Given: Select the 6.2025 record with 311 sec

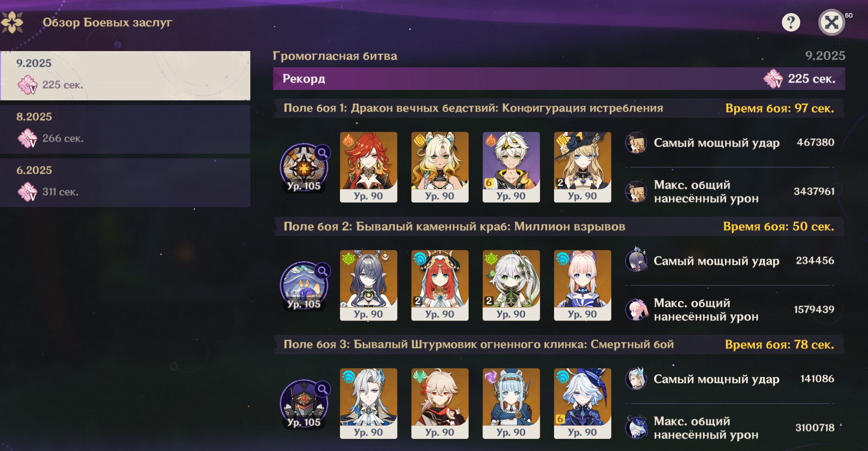Looking at the screenshot, I should pos(125,183).
